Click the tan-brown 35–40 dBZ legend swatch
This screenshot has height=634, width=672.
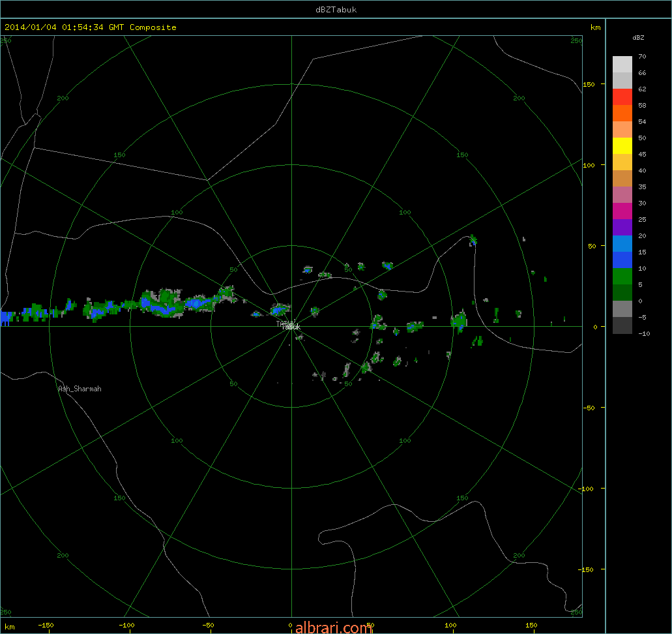pos(622,179)
